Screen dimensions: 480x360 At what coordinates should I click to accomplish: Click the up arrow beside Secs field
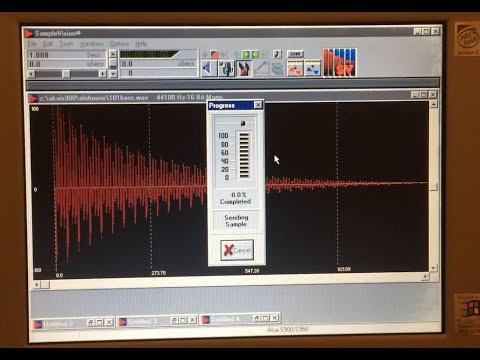[113, 54]
